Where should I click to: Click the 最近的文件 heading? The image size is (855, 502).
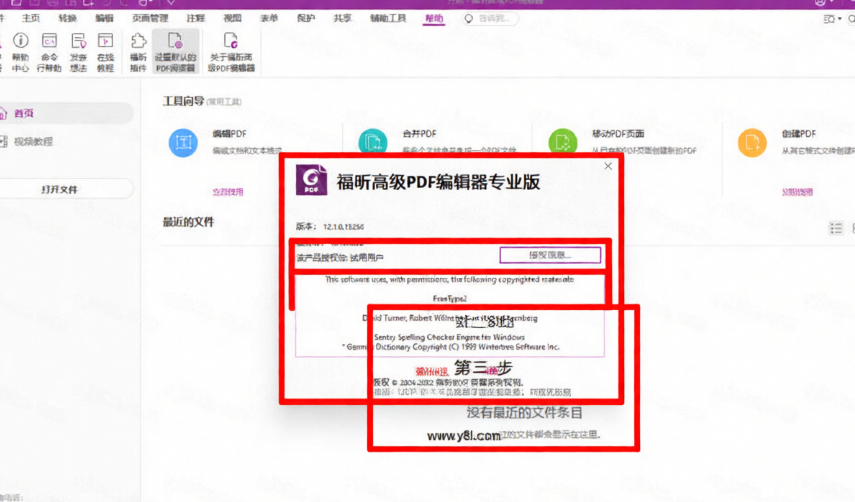(x=188, y=222)
